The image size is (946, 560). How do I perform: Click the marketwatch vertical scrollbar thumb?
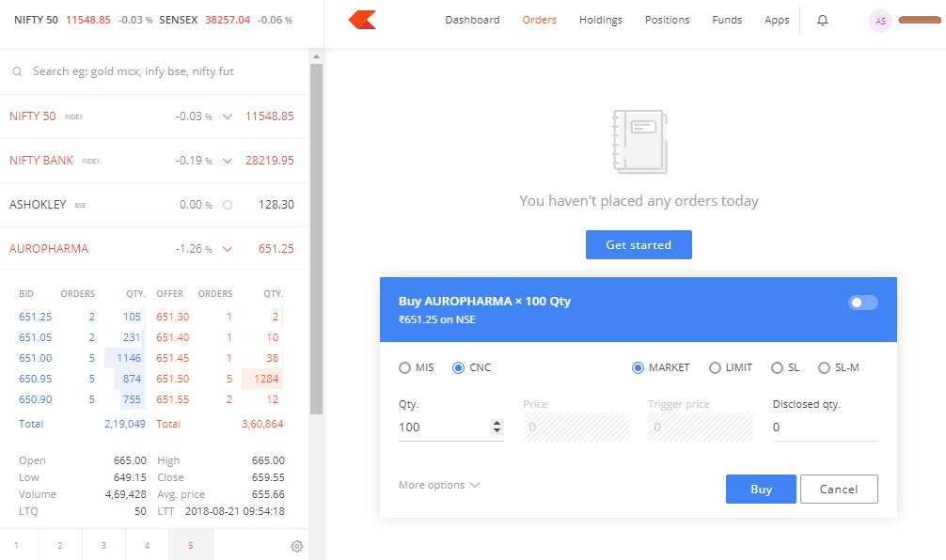coord(316,239)
